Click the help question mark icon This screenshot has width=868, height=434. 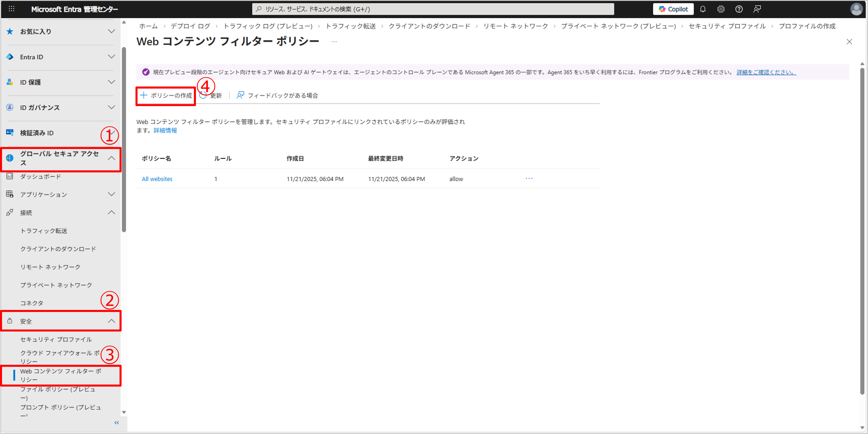click(x=739, y=9)
